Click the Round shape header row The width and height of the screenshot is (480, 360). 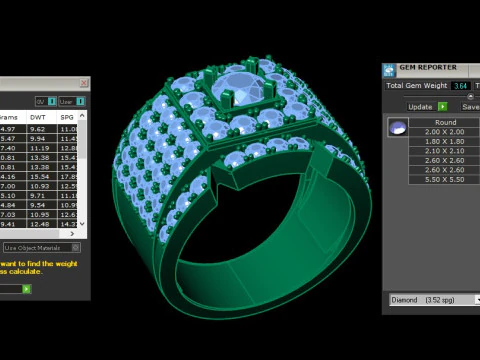444,122
